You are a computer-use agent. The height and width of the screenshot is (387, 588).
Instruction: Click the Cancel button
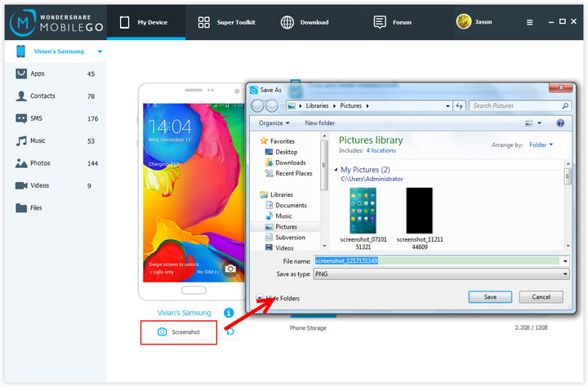click(x=541, y=296)
